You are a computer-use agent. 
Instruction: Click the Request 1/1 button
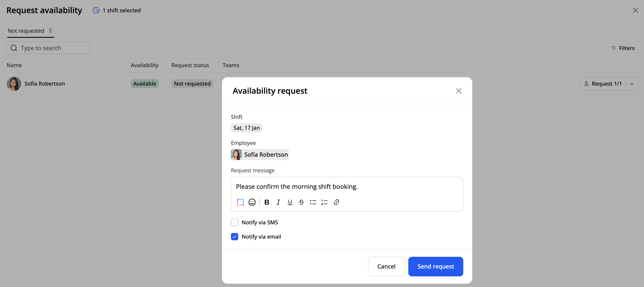pos(603,84)
